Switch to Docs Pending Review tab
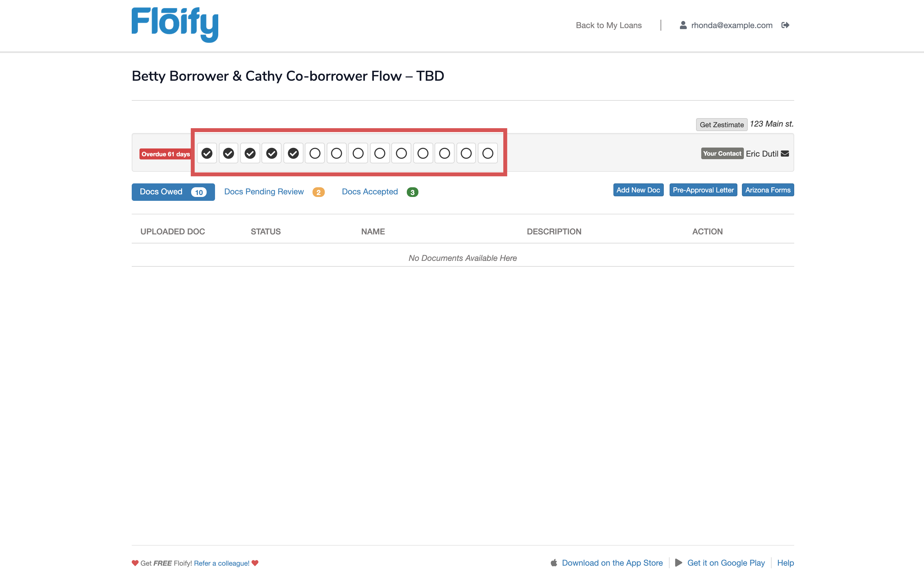This screenshot has height=576, width=924. click(x=264, y=191)
